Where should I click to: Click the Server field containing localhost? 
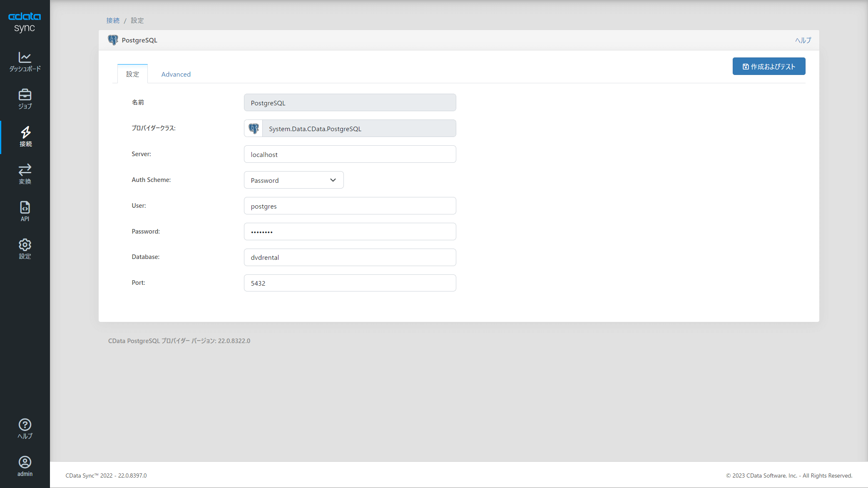350,154
